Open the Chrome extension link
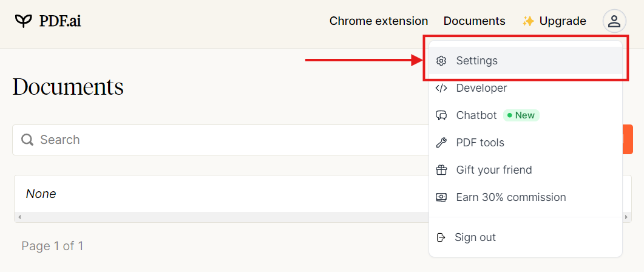This screenshot has width=644, height=272. coord(378,21)
